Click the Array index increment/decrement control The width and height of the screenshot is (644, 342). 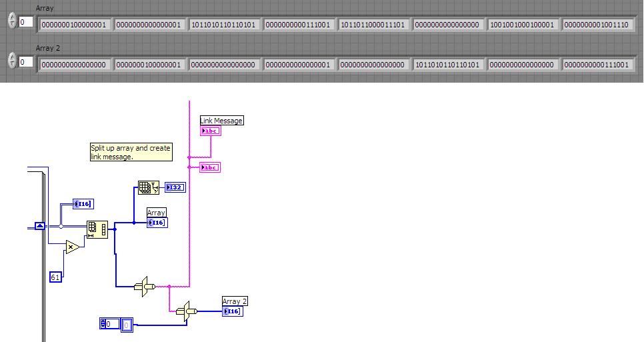point(12,21)
